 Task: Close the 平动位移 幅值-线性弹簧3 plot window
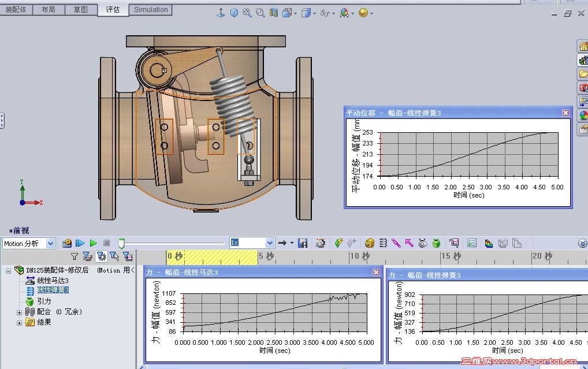565,113
